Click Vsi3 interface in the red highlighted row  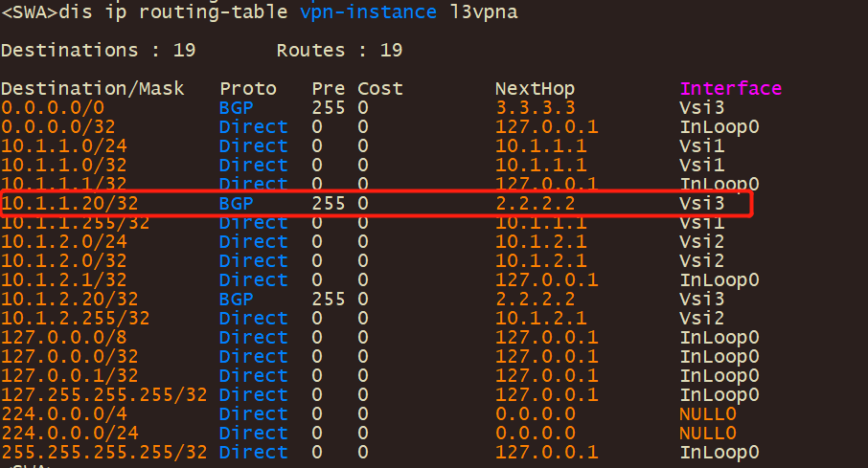coord(702,204)
